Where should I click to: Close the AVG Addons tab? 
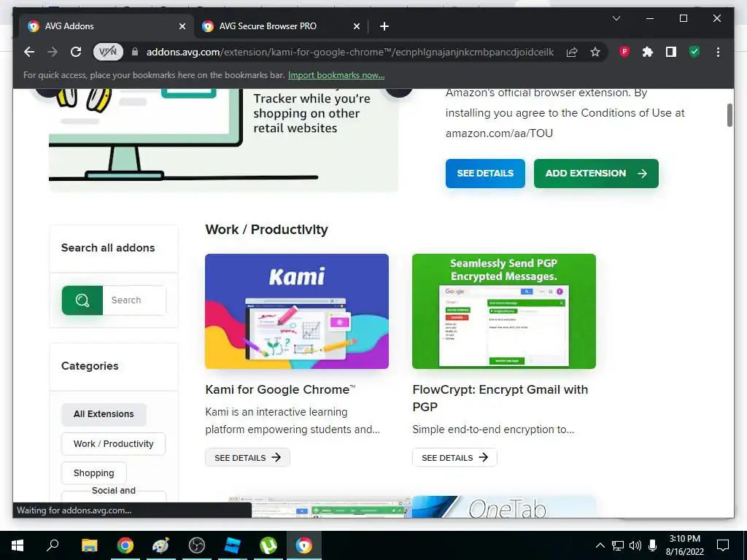[x=182, y=26]
